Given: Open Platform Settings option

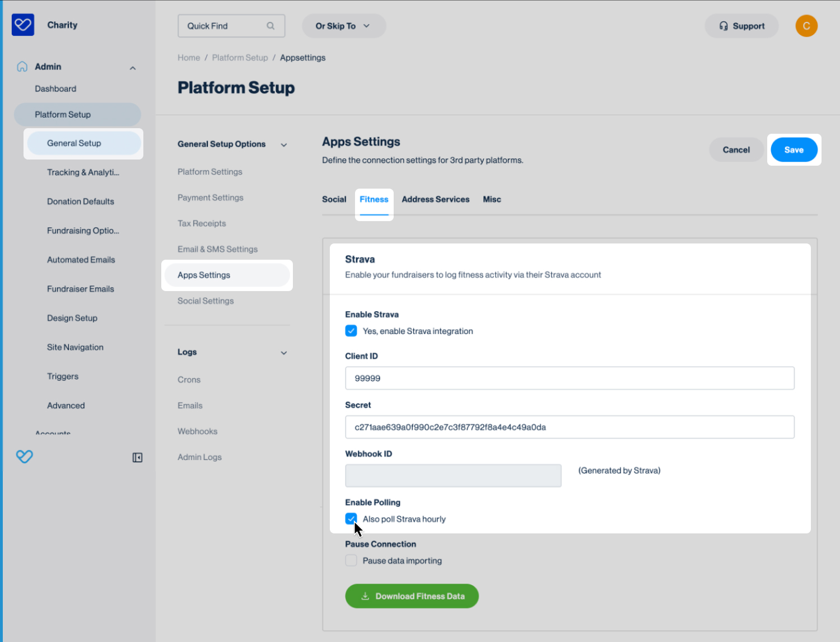Looking at the screenshot, I should coord(210,172).
